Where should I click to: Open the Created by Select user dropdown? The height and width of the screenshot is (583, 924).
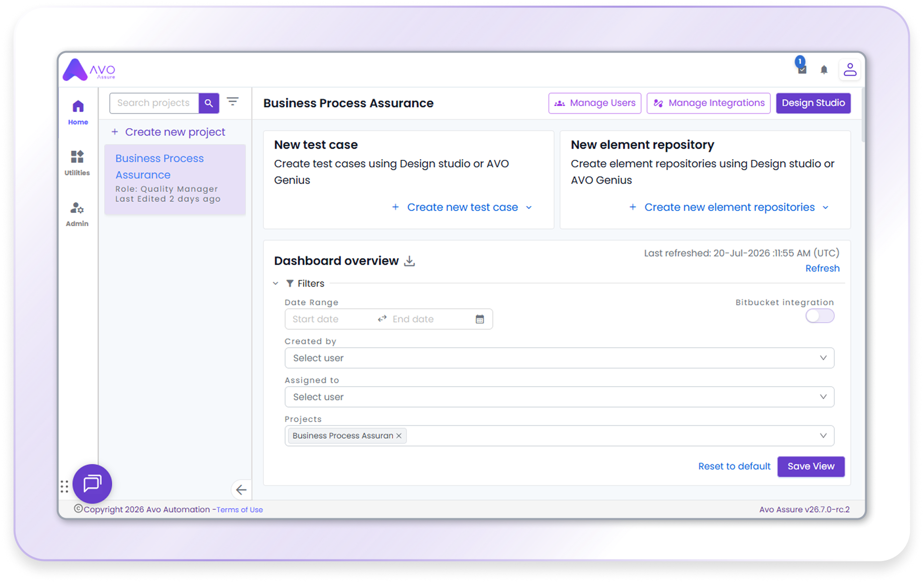pyautogui.click(x=559, y=358)
